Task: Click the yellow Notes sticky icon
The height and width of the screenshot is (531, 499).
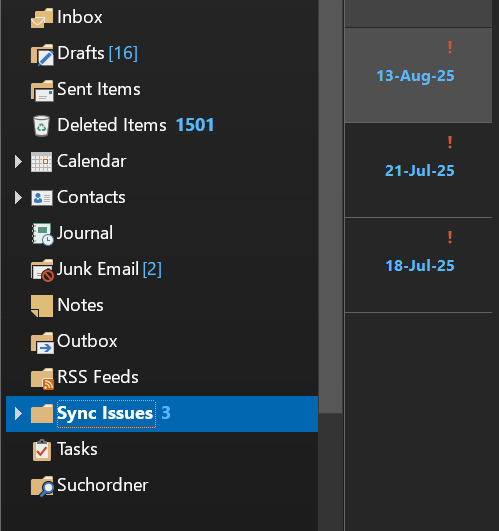Action: click(x=42, y=306)
